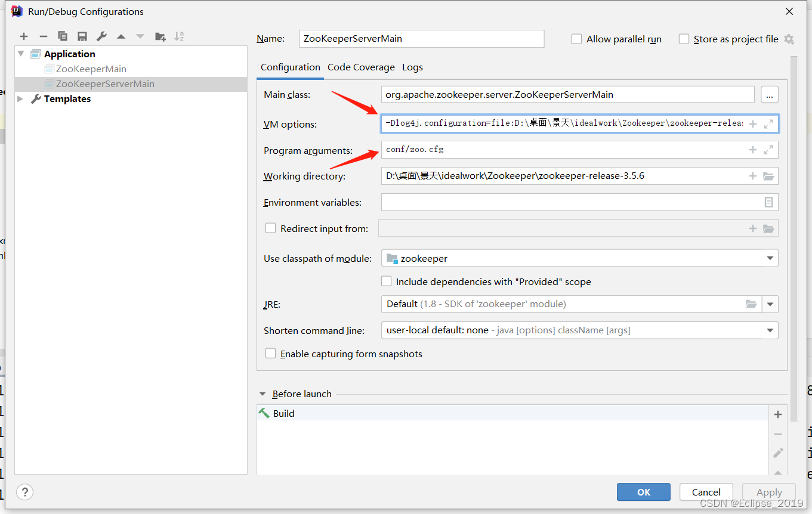Toggle Include dependencies with Provided scope
Image resolution: width=812 pixels, height=514 pixels.
tap(387, 281)
